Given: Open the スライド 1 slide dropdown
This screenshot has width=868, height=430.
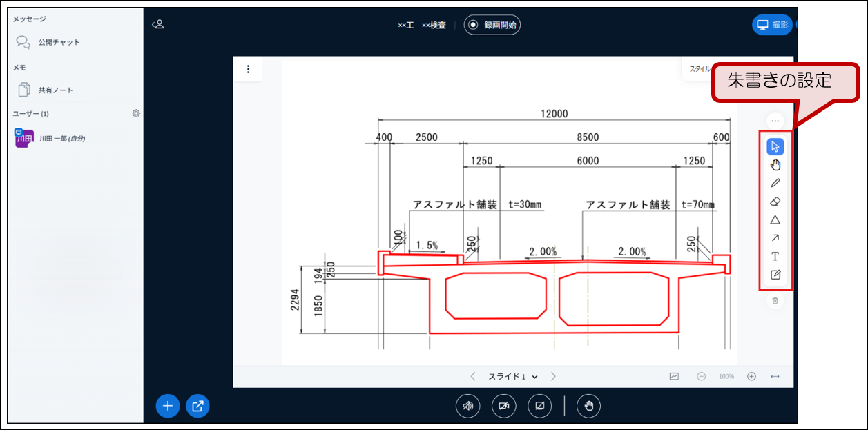Looking at the screenshot, I should [x=513, y=377].
